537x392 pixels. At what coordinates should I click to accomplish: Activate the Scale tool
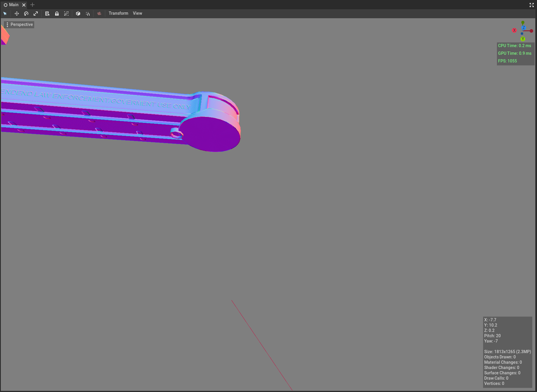(x=36, y=14)
